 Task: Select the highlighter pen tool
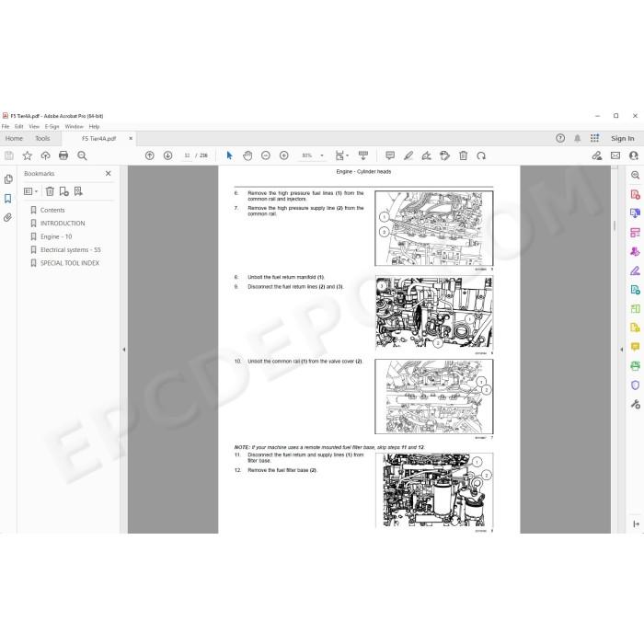[408, 155]
